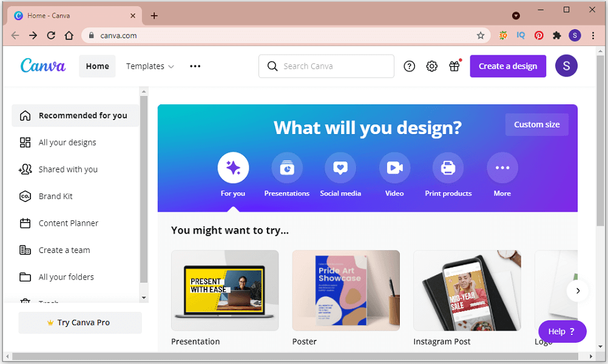Click the Poster label link
Image resolution: width=608 pixels, height=364 pixels.
[305, 342]
